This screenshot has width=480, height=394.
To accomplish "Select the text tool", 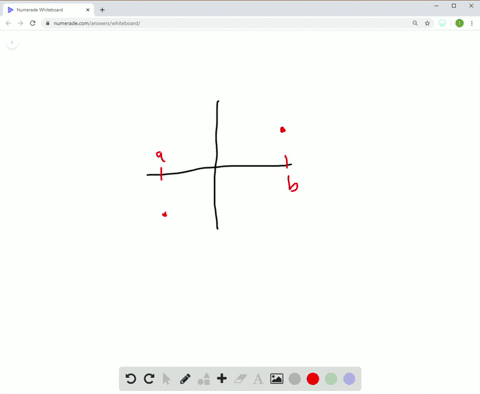I will tap(258, 379).
